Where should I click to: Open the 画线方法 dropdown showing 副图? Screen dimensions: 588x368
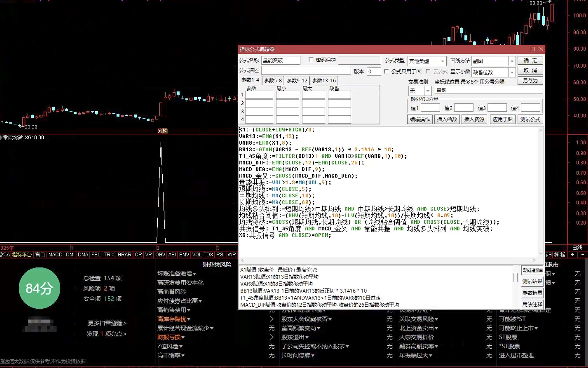click(512, 61)
